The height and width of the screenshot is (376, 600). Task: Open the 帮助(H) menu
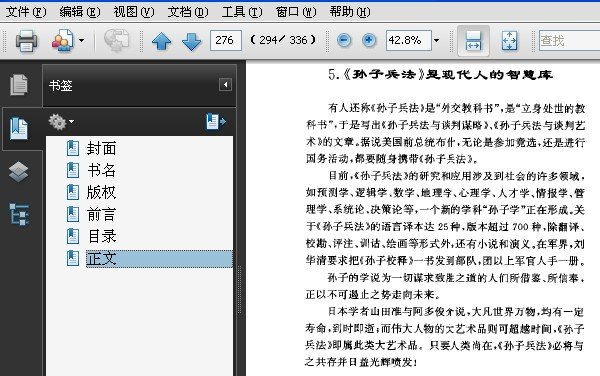click(350, 12)
